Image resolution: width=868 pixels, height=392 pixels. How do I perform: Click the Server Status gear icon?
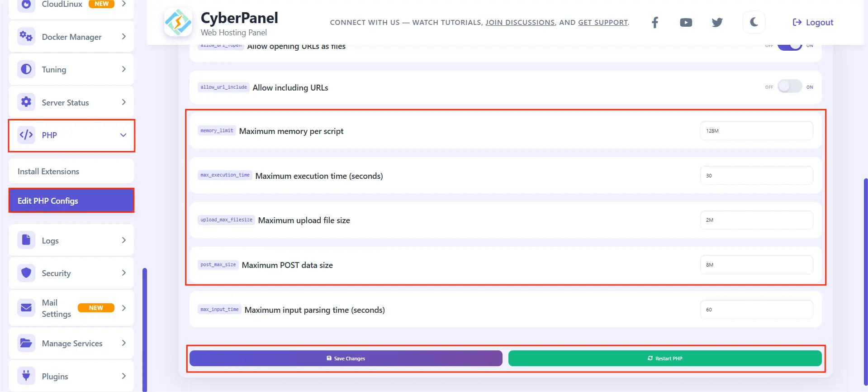26,102
